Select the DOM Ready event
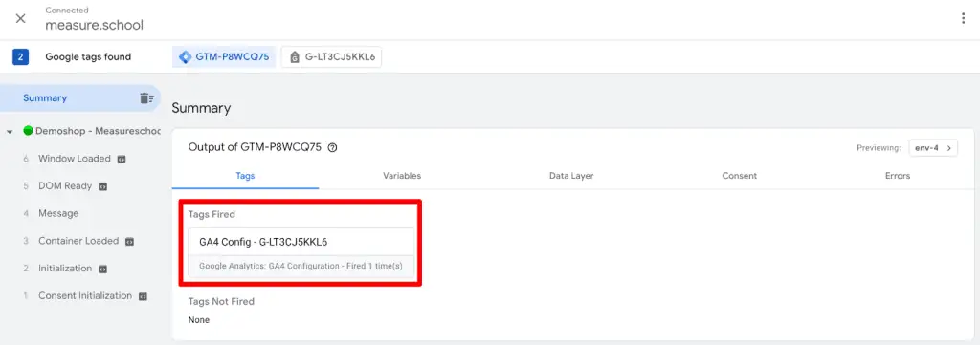The width and height of the screenshot is (980, 345). [x=65, y=186]
